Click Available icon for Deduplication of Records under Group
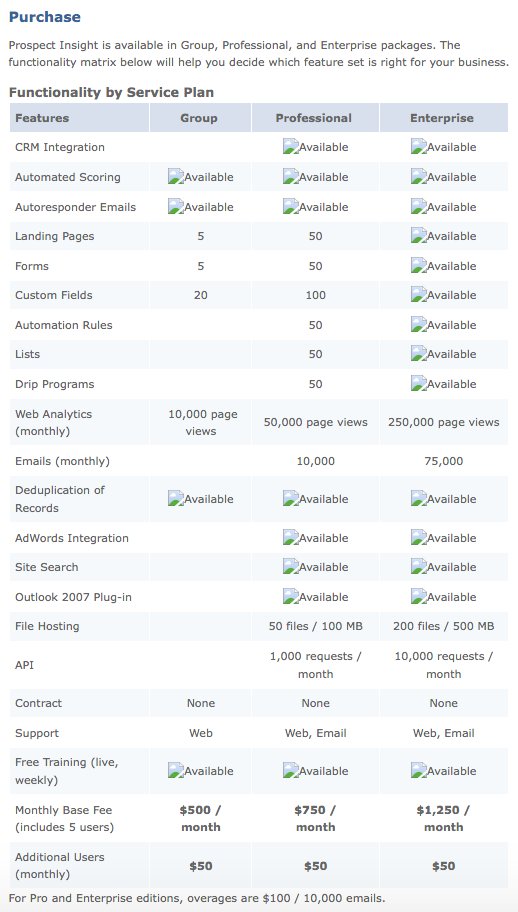The image size is (518, 912). coord(201,499)
